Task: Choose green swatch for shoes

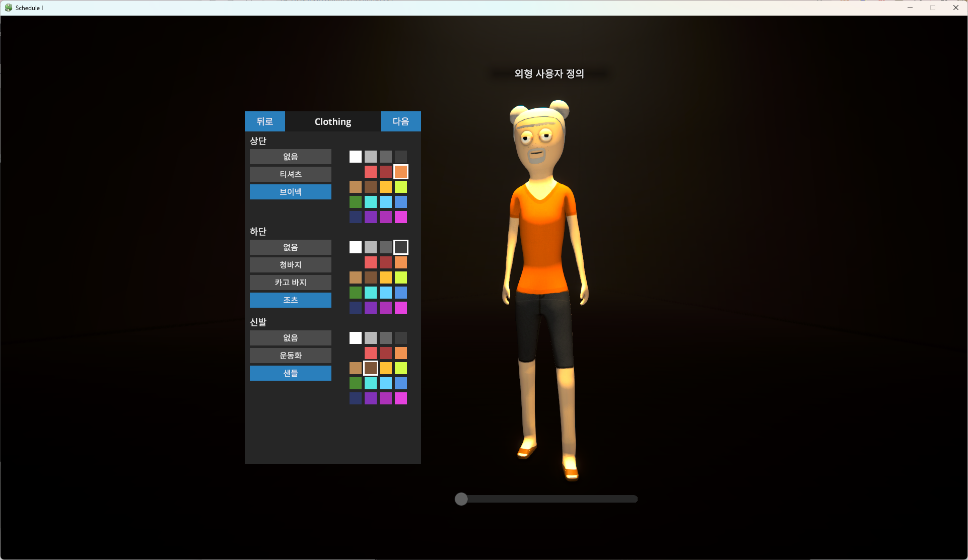Action: [356, 383]
